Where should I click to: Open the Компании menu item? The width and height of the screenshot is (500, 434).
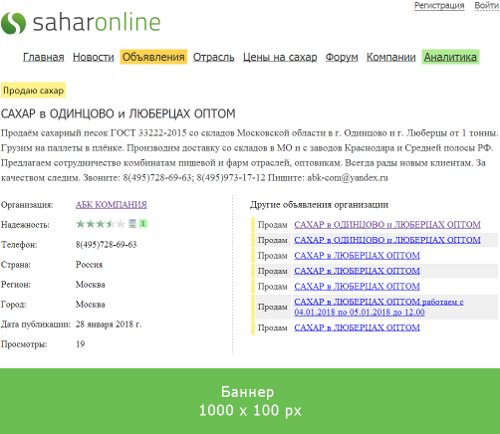pyautogui.click(x=391, y=57)
